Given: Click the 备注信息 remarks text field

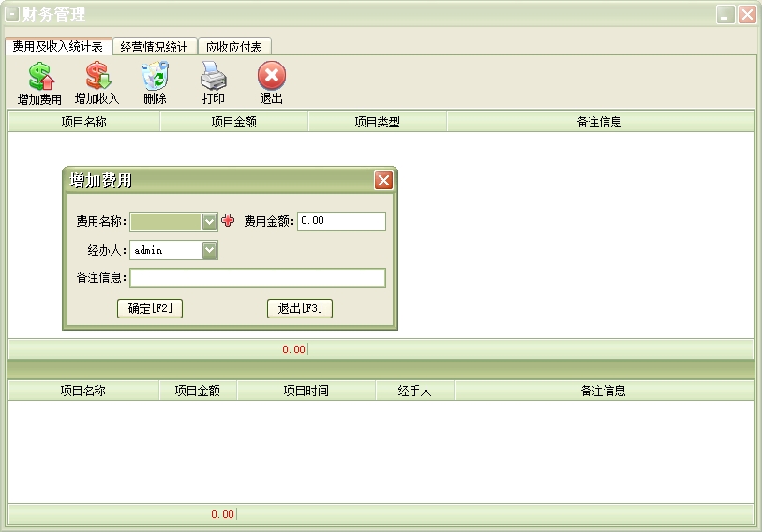Looking at the screenshot, I should (x=258, y=277).
